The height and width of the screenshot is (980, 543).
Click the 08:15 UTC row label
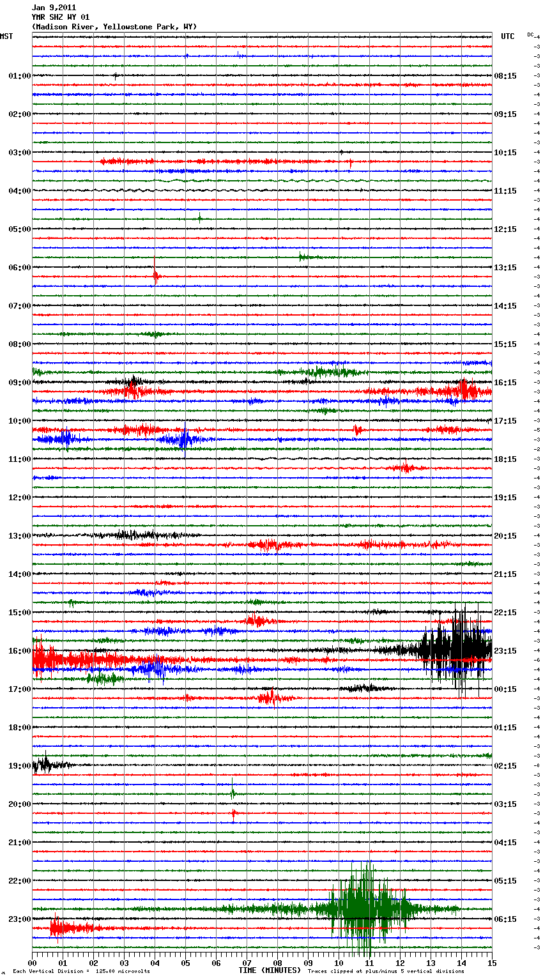click(x=505, y=76)
